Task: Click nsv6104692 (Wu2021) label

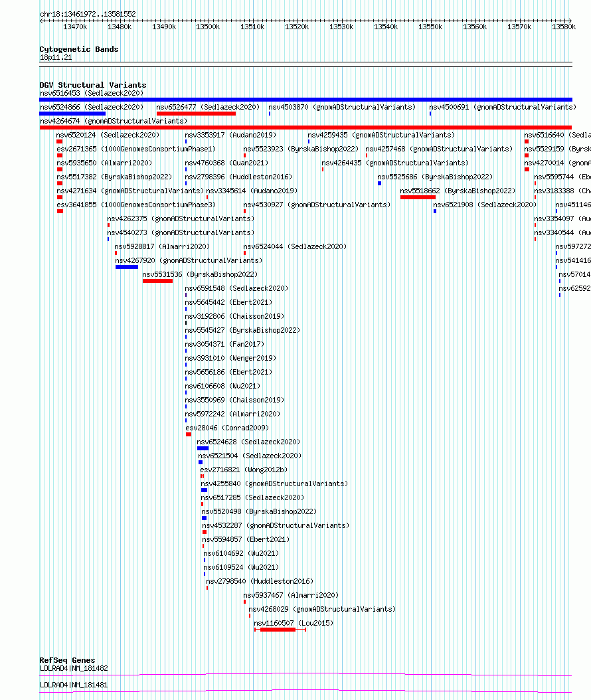Action: 242,554
